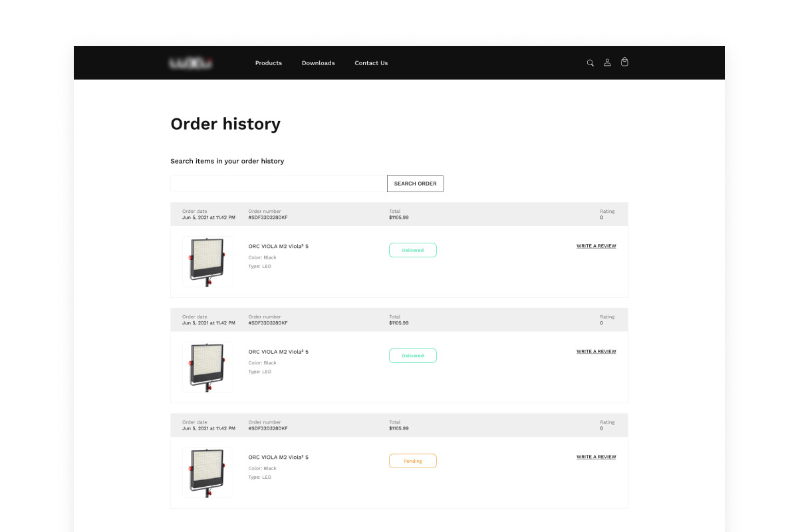Open LED panel thumbnail of first order
This screenshot has width=798, height=532.
coord(207,262)
